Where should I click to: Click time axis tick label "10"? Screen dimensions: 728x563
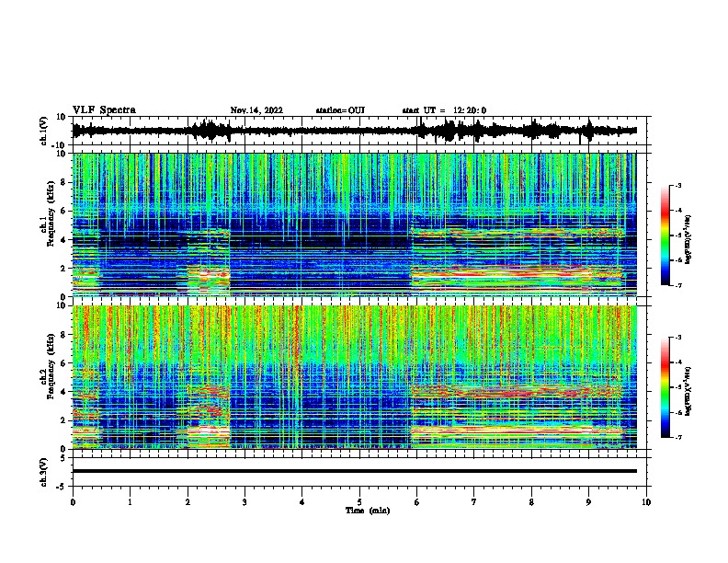pos(646,502)
